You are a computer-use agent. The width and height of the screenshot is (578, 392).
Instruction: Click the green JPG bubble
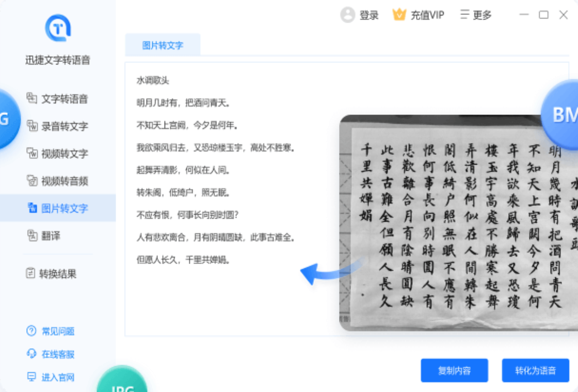tap(122, 384)
